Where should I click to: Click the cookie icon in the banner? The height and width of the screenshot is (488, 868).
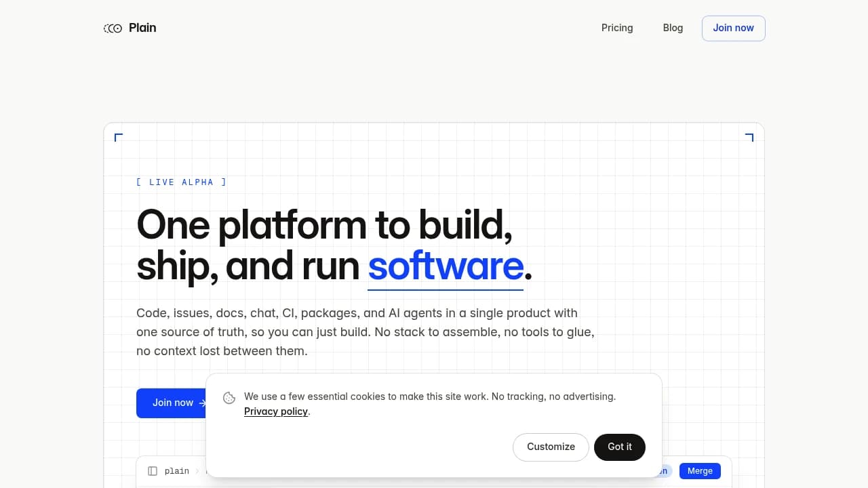[229, 398]
